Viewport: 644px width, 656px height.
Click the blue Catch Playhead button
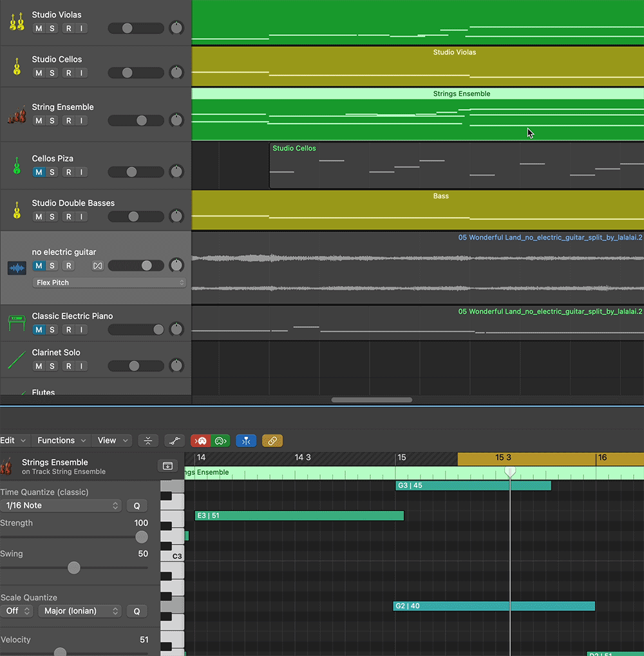pyautogui.click(x=246, y=441)
